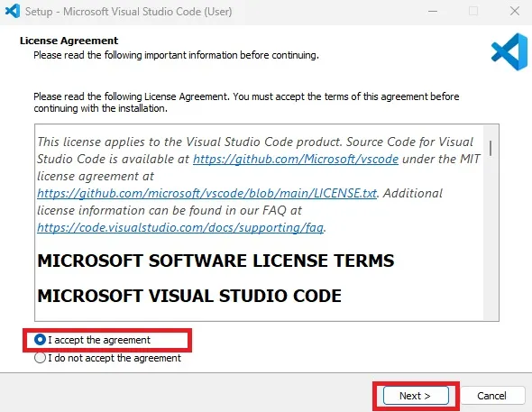
Task: Close the setup window with X
Action: (x=515, y=11)
